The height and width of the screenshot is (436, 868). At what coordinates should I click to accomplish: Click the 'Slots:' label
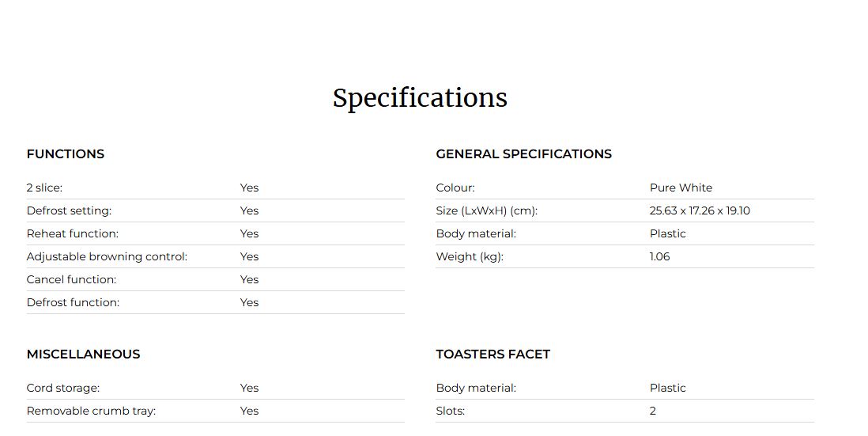[x=450, y=411]
